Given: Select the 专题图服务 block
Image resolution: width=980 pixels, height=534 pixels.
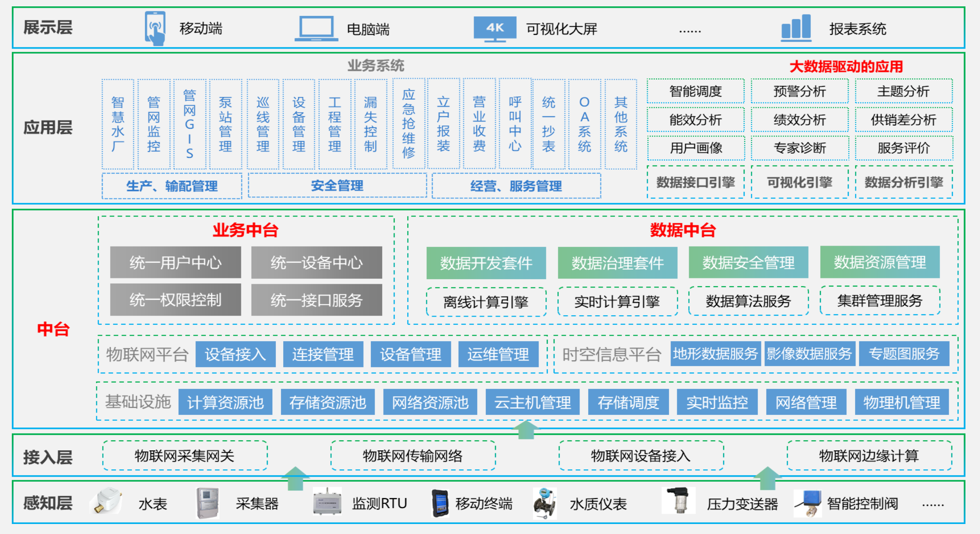Looking at the screenshot, I should (904, 353).
